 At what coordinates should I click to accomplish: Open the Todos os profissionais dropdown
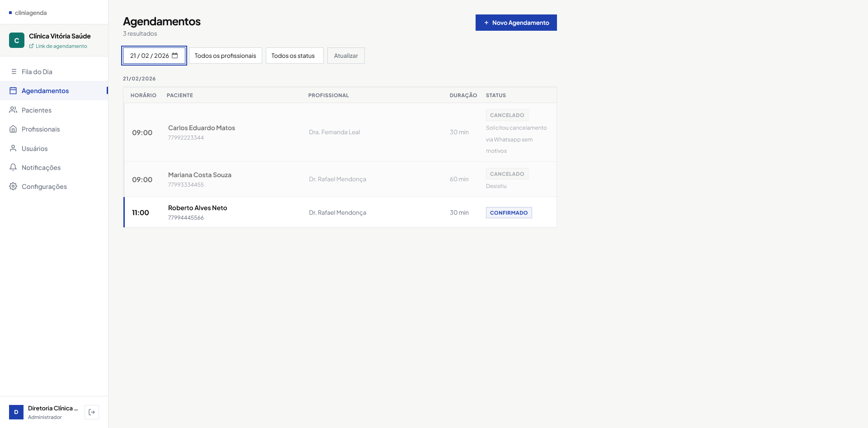point(225,56)
